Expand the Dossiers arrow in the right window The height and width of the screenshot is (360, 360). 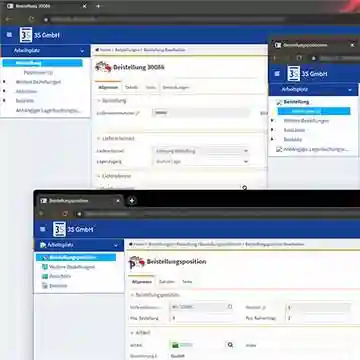[272, 139]
